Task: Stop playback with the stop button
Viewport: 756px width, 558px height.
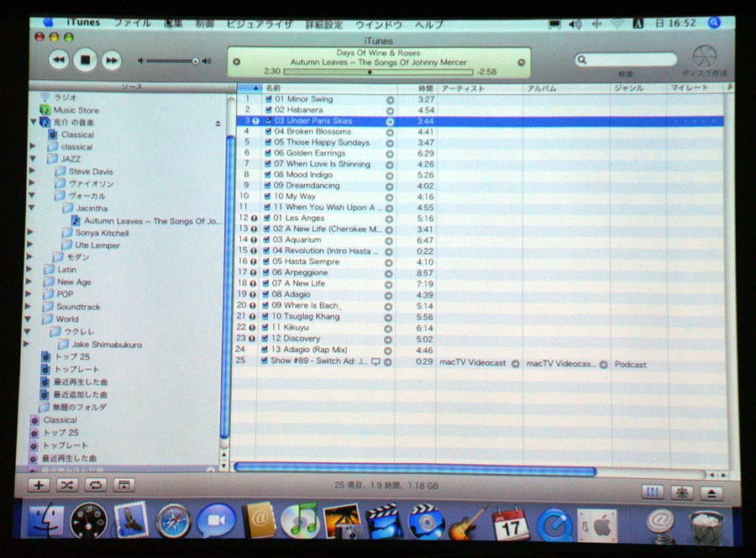Action: coord(86,61)
